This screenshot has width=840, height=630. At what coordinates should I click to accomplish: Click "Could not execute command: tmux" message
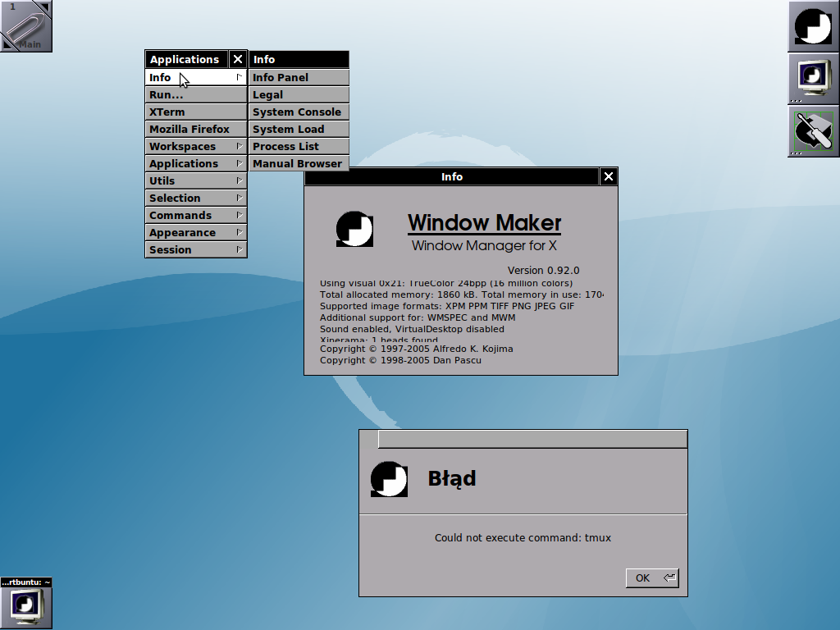pyautogui.click(x=523, y=538)
